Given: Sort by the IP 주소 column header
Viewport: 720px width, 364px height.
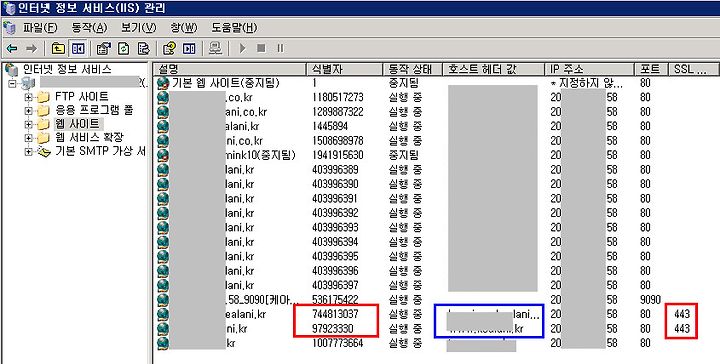Looking at the screenshot, I should tap(590, 69).
